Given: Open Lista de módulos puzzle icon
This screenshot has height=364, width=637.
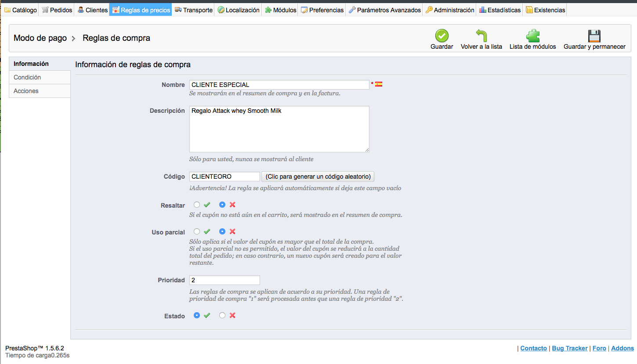Looking at the screenshot, I should tap(533, 36).
